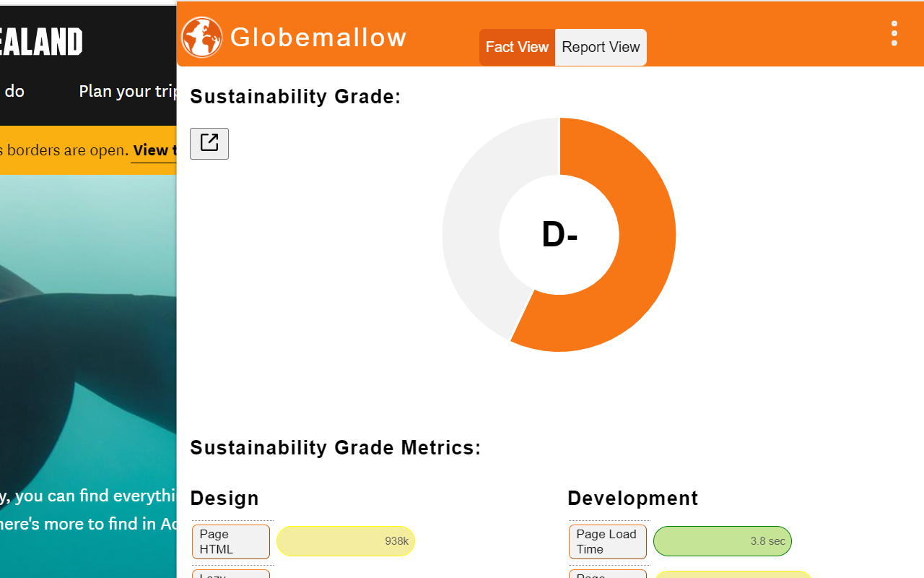Click the green 3.8 sec bar
Screen dimensions: 924x578
(722, 542)
